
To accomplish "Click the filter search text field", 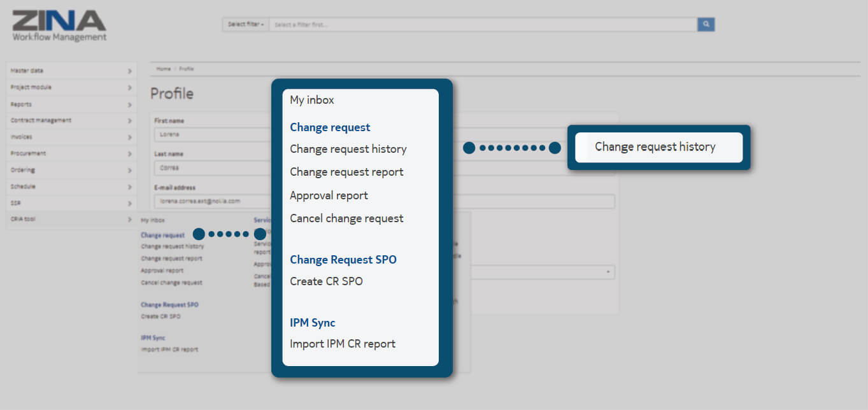I will click(x=483, y=24).
